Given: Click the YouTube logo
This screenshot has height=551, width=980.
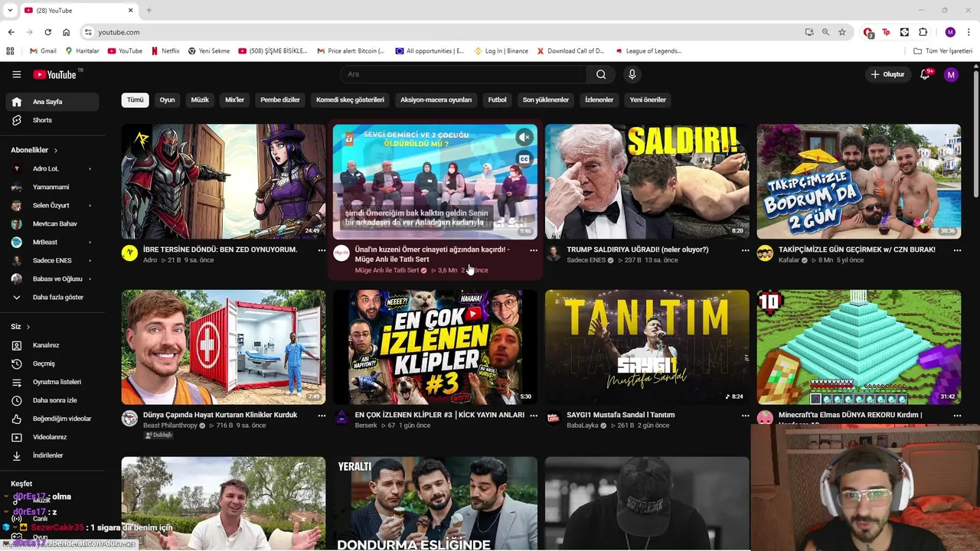Looking at the screenshot, I should coord(55,74).
